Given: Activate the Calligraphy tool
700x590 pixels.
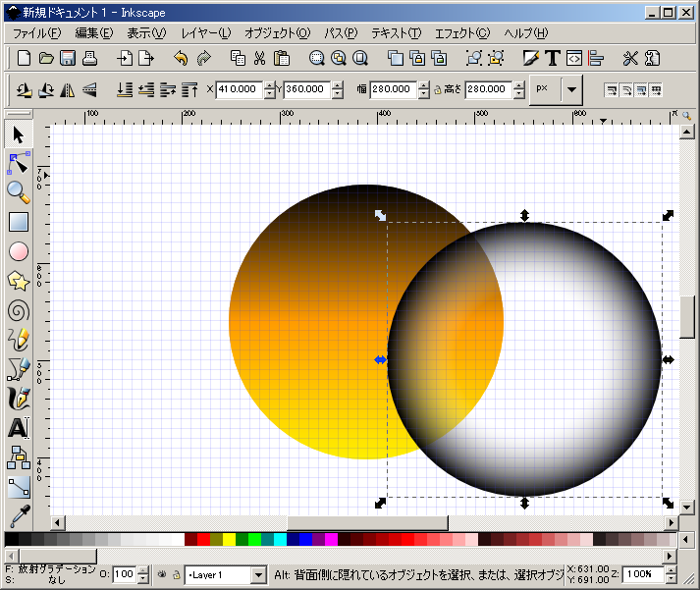Looking at the screenshot, I should point(19,399).
